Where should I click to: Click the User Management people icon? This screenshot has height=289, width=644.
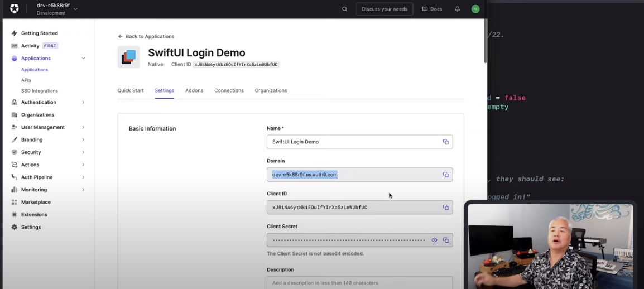pyautogui.click(x=15, y=127)
